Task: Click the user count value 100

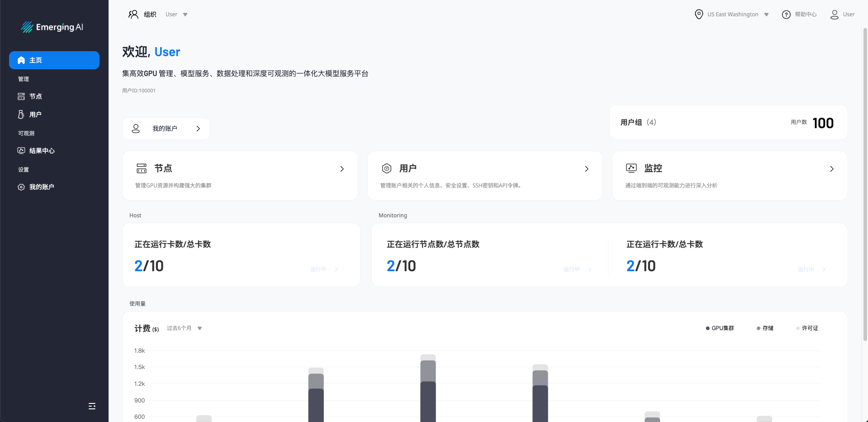Action: pos(823,123)
